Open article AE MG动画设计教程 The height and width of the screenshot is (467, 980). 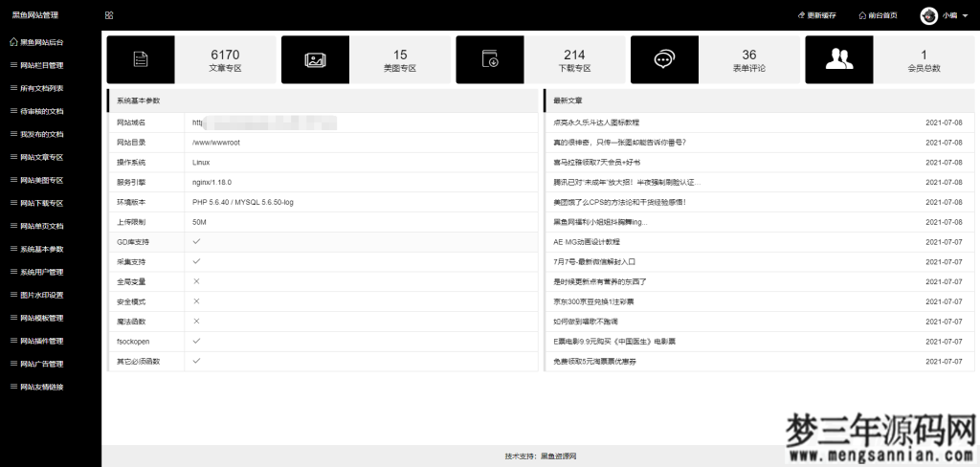pyautogui.click(x=587, y=242)
